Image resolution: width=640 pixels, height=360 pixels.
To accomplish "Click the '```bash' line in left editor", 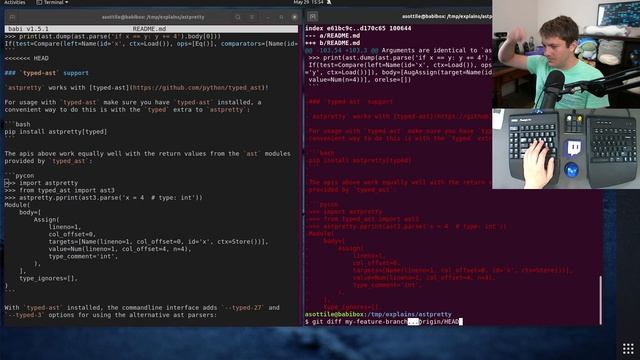I will [18, 124].
